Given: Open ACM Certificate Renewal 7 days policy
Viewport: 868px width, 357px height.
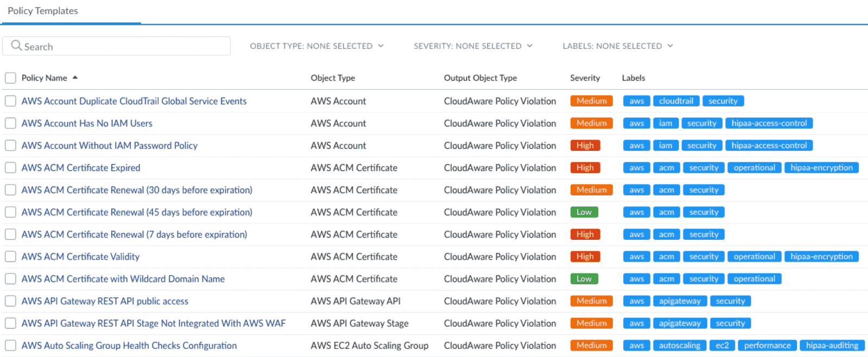Looking at the screenshot, I should click(x=134, y=234).
